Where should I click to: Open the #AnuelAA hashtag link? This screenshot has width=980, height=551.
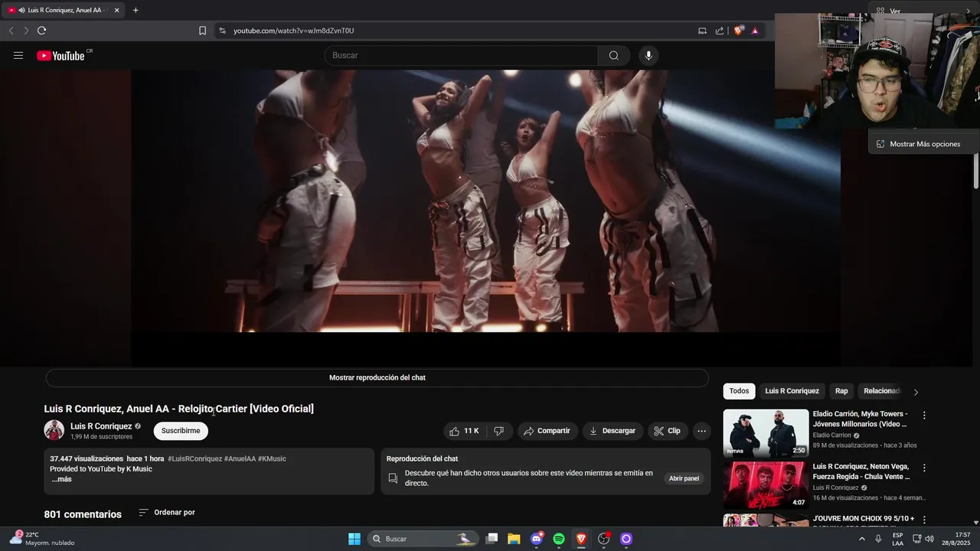click(240, 458)
